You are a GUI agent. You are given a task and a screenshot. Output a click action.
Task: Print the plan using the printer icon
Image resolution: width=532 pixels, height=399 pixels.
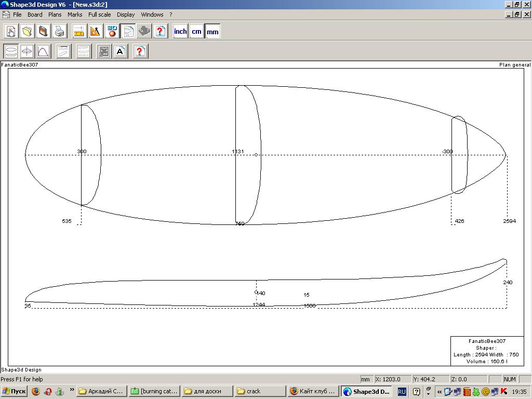(59, 32)
